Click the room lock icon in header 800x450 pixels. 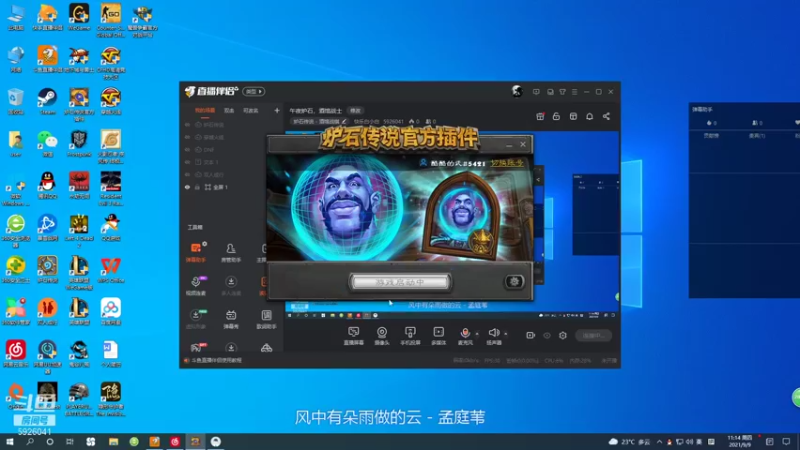556,116
